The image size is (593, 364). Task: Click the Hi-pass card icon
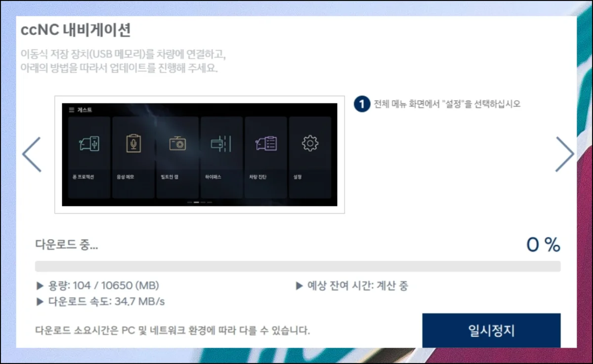click(x=221, y=144)
